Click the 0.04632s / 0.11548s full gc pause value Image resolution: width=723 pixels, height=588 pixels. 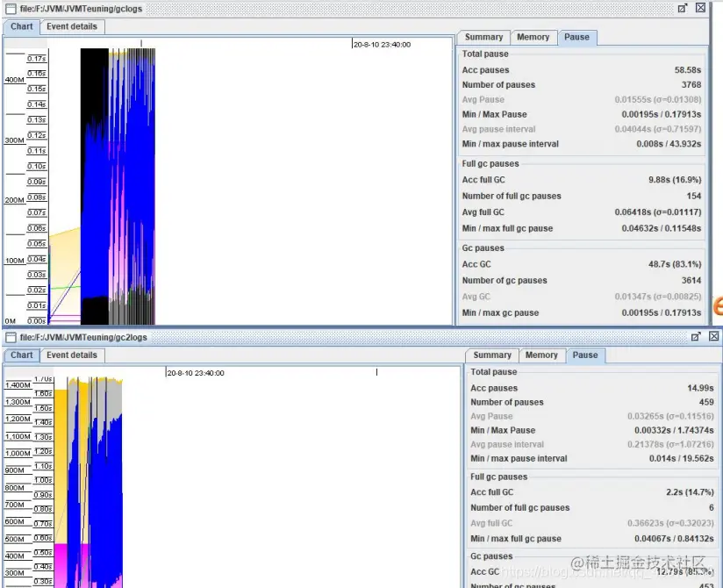[662, 228]
